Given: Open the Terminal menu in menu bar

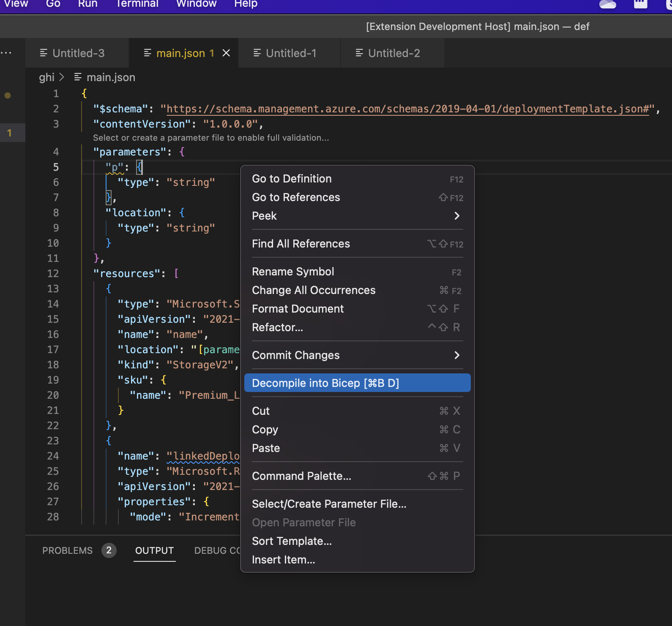Looking at the screenshot, I should click(x=137, y=4).
